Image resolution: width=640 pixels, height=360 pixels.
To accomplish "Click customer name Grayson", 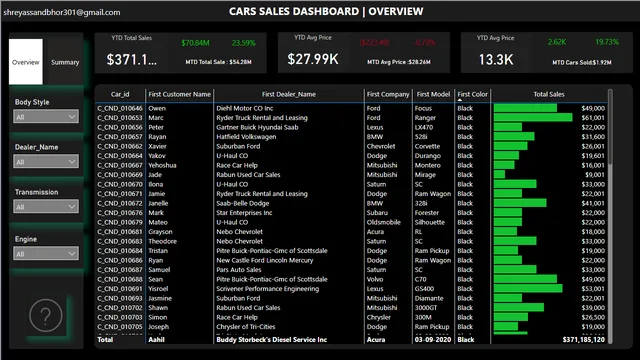I will [x=160, y=232].
